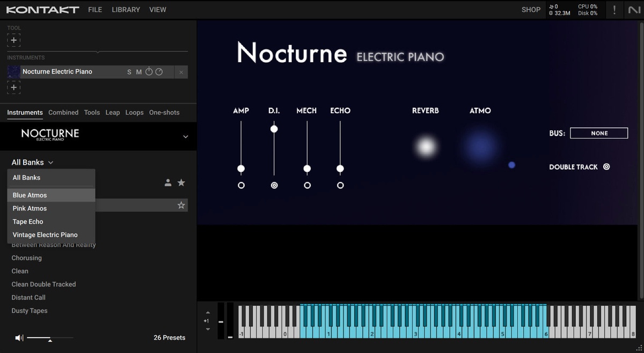Toggle the AMP channel on
The image size is (644, 353).
[x=241, y=186]
